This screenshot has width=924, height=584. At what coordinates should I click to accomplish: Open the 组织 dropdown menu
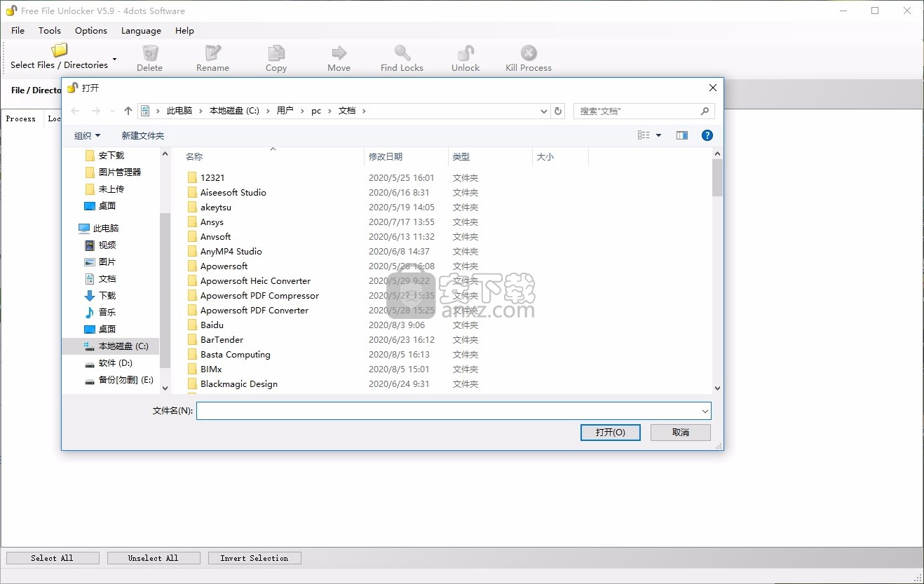88,136
